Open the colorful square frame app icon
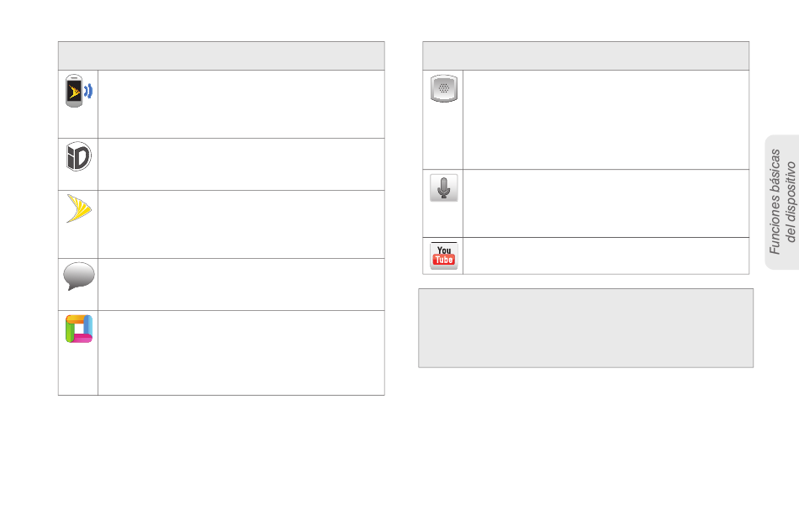The width and height of the screenshot is (799, 532). pyautogui.click(x=79, y=329)
